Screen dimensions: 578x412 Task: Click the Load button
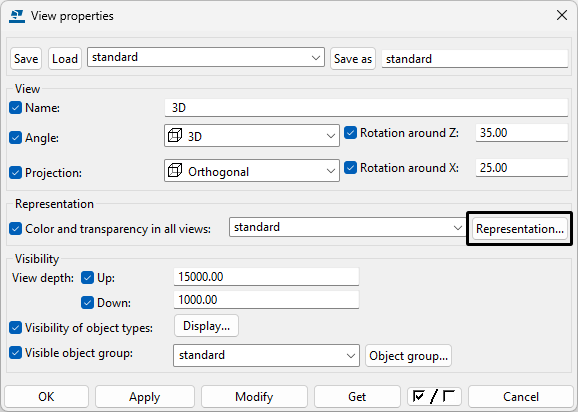click(65, 59)
